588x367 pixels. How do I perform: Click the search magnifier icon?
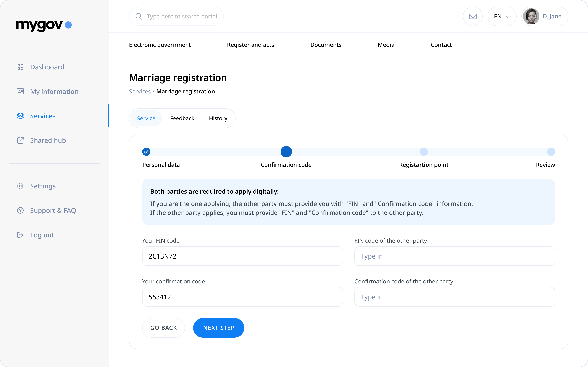tap(139, 16)
